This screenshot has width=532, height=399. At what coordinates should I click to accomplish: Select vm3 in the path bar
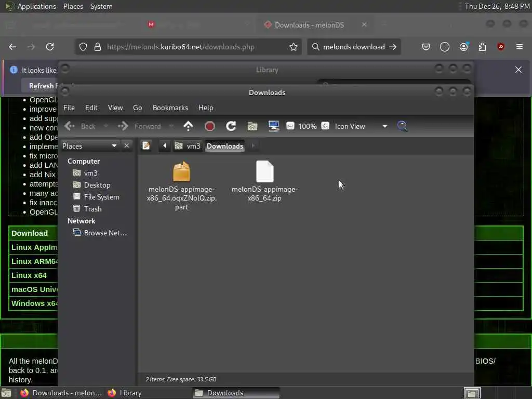click(x=188, y=146)
